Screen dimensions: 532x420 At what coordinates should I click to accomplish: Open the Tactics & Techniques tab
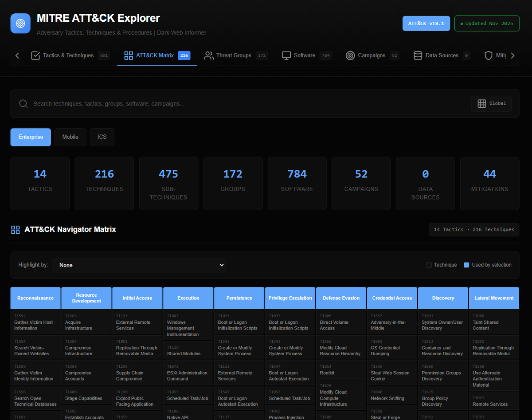tap(70, 55)
